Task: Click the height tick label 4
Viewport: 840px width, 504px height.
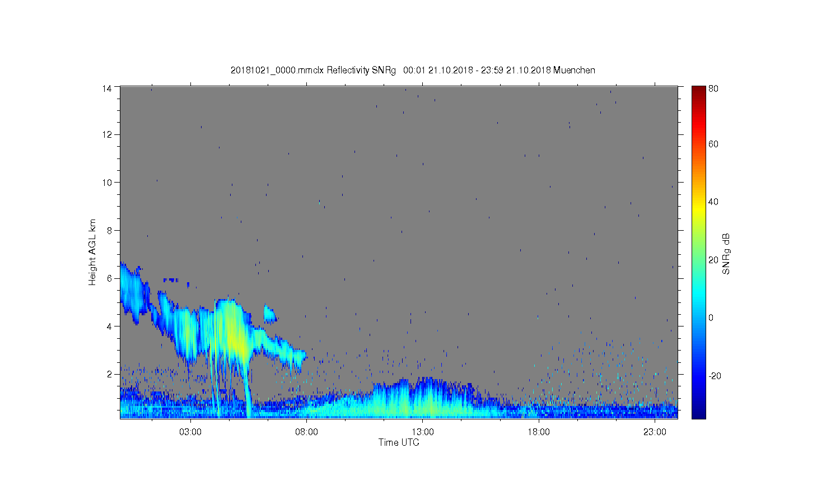Action: [109, 326]
